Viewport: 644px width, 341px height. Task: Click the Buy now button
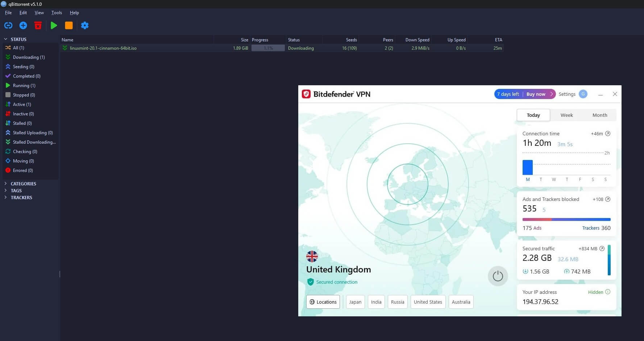tap(536, 94)
